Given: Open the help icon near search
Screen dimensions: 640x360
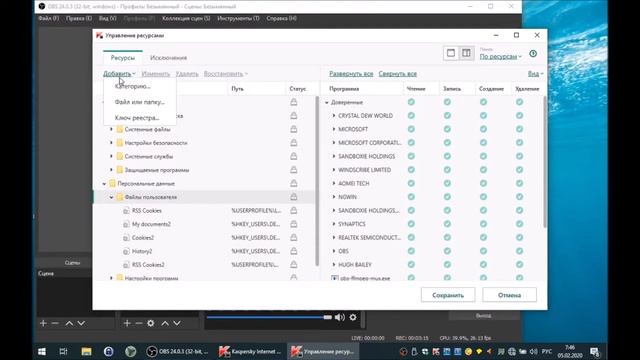Looking at the screenshot, I should [x=533, y=54].
